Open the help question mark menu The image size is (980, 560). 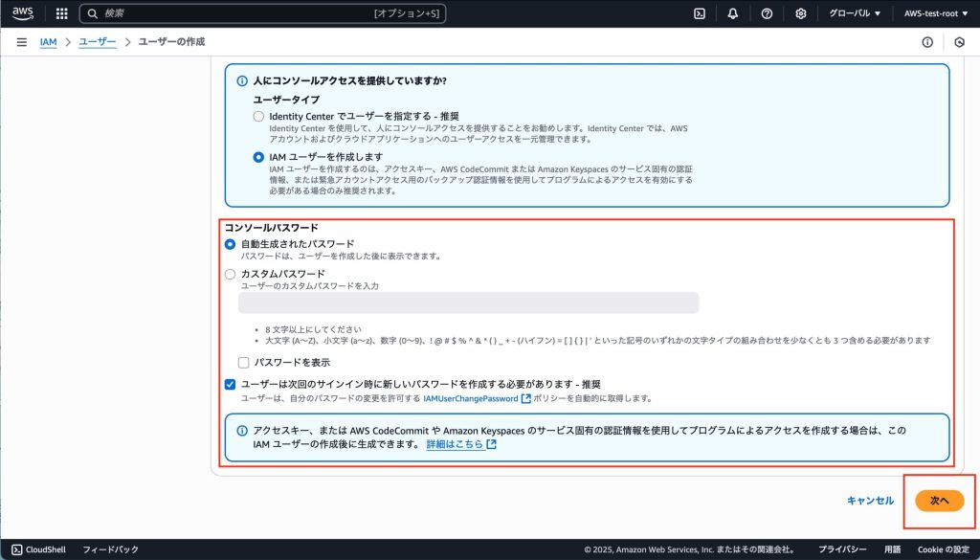coord(767,13)
